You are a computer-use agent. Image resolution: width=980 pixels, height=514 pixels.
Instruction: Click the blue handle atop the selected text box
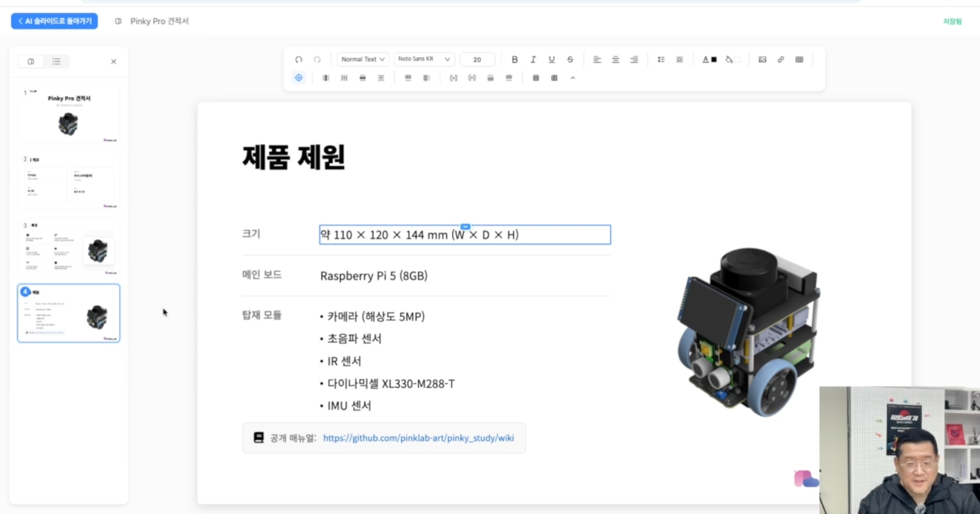pyautogui.click(x=465, y=227)
